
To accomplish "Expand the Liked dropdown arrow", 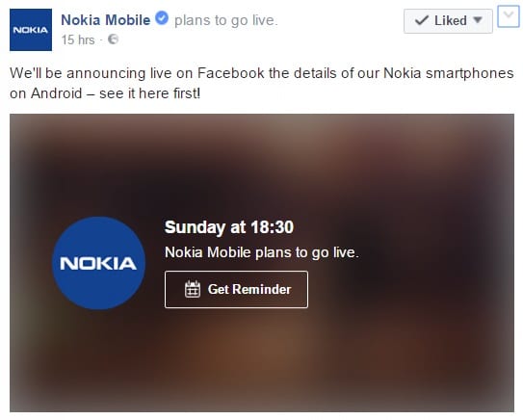I will (478, 20).
